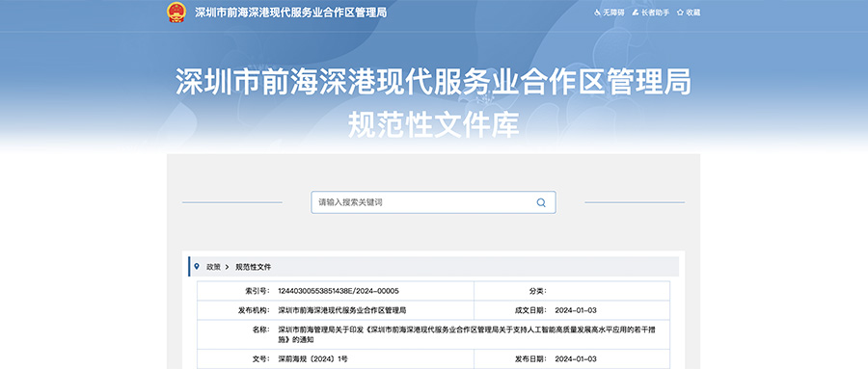Select 发布日期 value 2024-01-03
Image resolution: width=868 pixels, height=369 pixels.
(576, 359)
